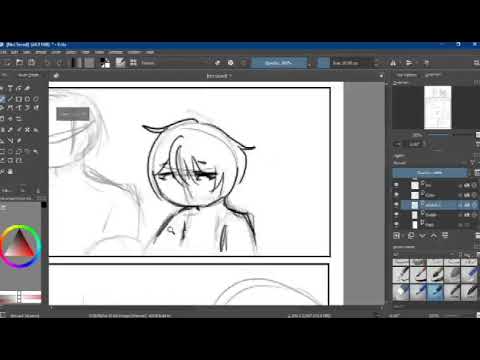Toggle vertical mirror mode
The image size is (480, 360).
coord(409,62)
